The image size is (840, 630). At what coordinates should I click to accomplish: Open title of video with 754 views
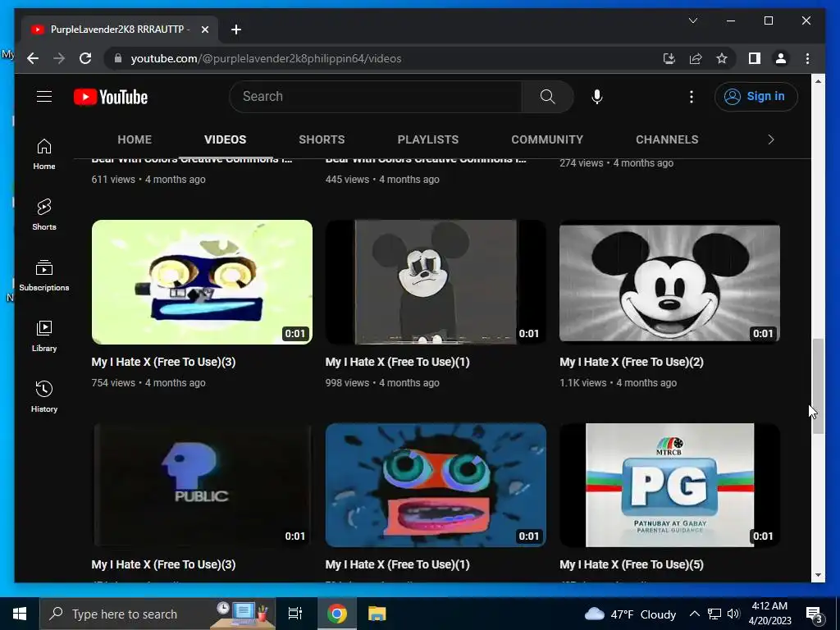point(163,362)
